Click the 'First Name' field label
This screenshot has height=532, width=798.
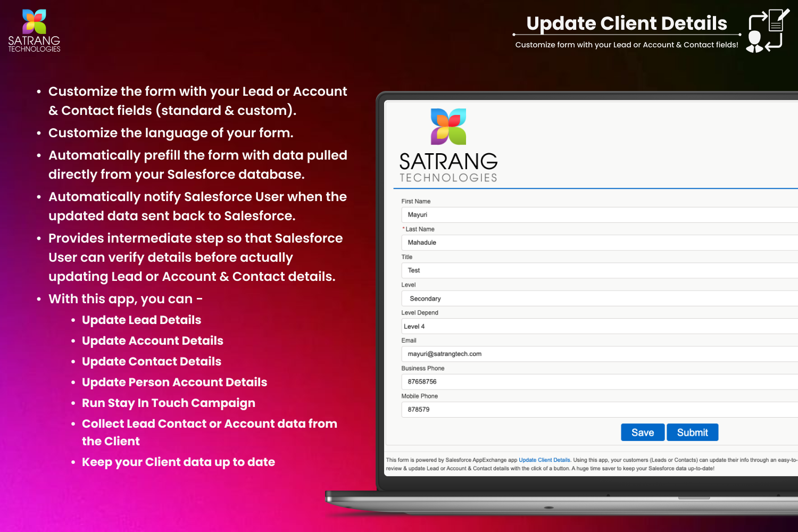[x=416, y=202]
